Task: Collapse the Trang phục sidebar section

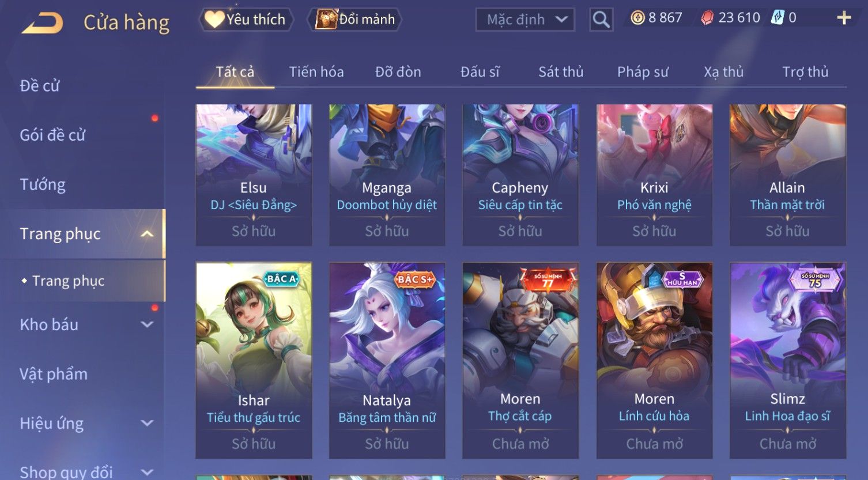Action: point(148,234)
